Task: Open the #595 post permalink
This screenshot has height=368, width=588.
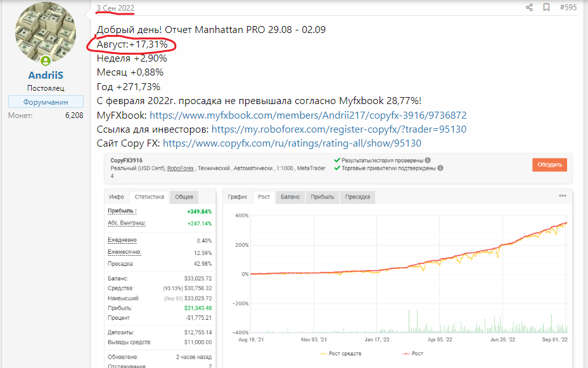Action: point(568,7)
